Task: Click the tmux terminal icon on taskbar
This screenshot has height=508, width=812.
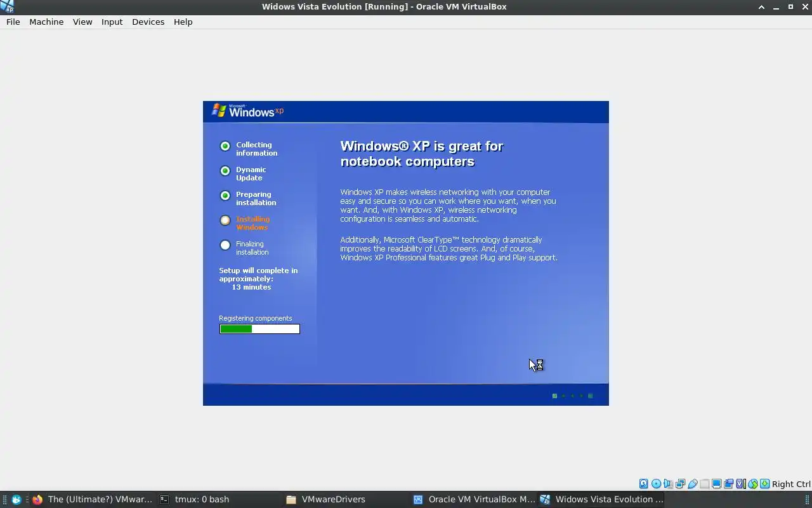Action: 164,499
